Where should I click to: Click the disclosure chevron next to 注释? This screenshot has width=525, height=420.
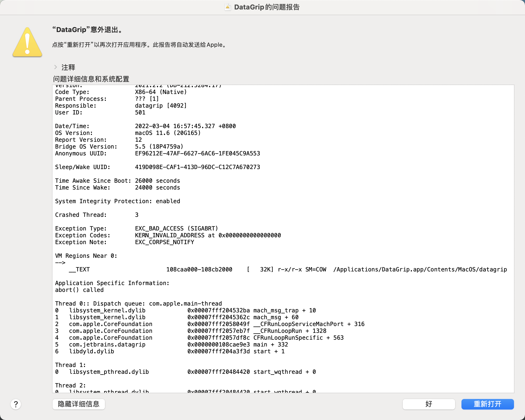click(56, 67)
